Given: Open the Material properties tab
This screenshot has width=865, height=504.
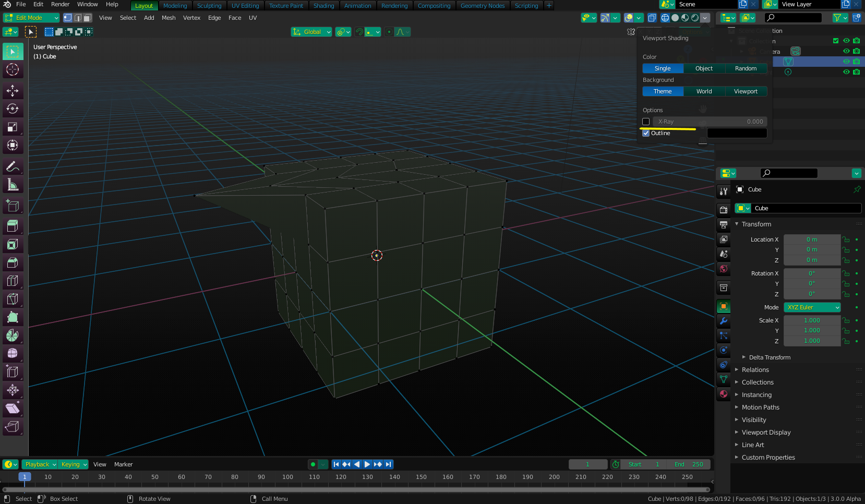Looking at the screenshot, I should coord(723,394).
